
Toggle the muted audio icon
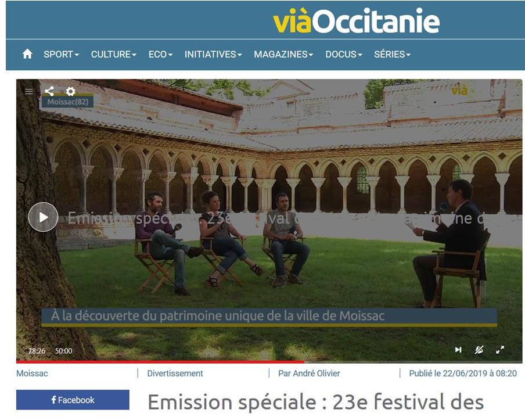(x=479, y=350)
